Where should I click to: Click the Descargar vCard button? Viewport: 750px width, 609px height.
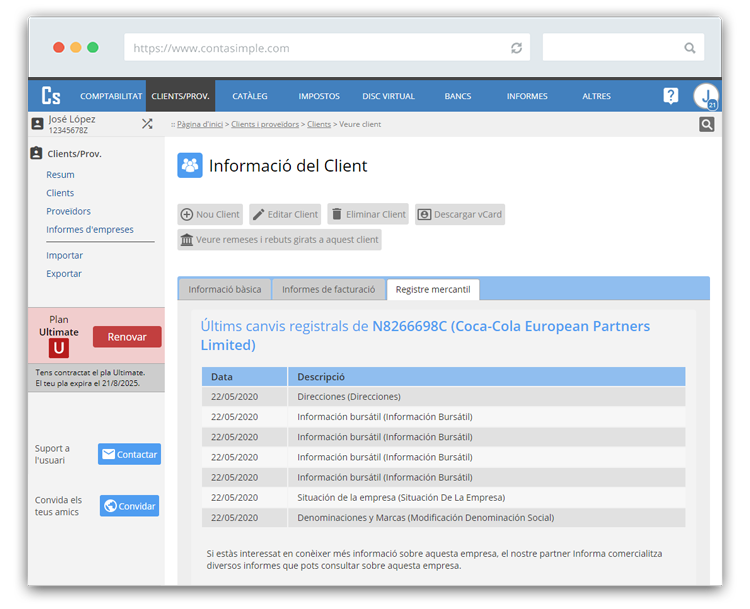pyautogui.click(x=460, y=214)
